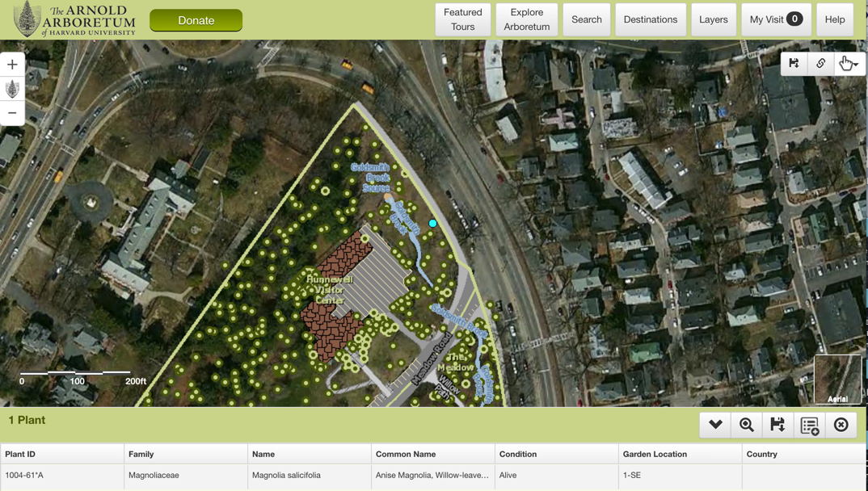Open the Search panel
This screenshot has height=491, width=868.
(x=586, y=19)
